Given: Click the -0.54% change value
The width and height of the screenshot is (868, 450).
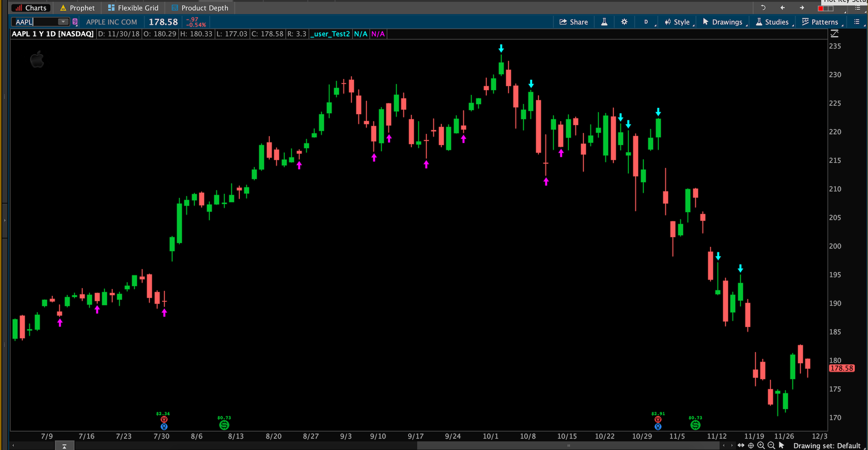Looking at the screenshot, I should click(x=197, y=25).
